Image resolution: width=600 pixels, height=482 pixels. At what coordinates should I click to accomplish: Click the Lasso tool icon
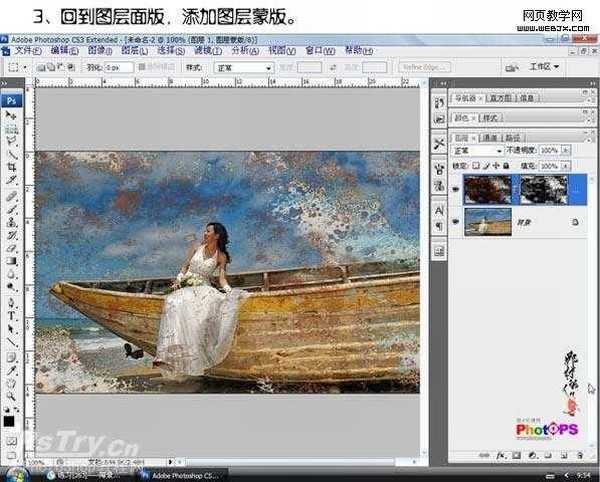pyautogui.click(x=12, y=141)
